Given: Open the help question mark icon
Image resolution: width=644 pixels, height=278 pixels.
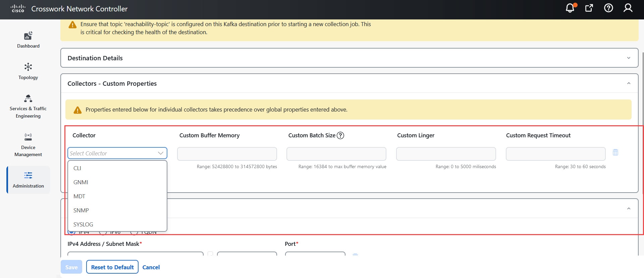Looking at the screenshot, I should click(x=608, y=8).
